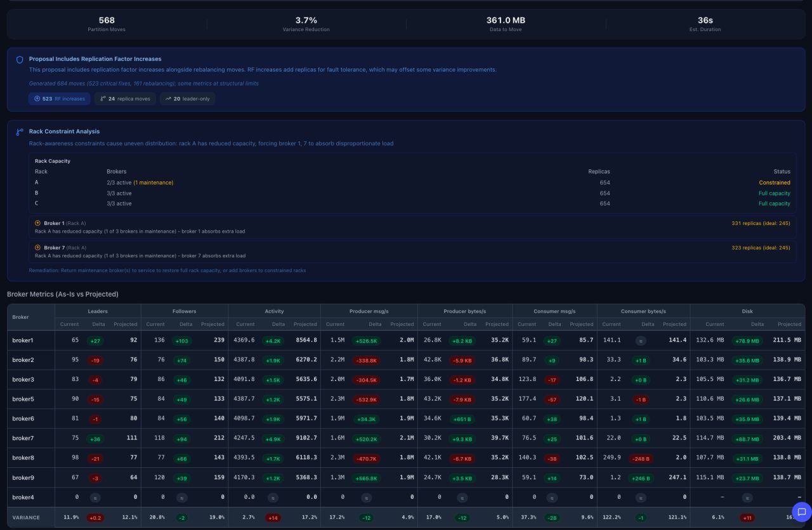Click the "(1 maintenance)" note for rack A

click(153, 183)
